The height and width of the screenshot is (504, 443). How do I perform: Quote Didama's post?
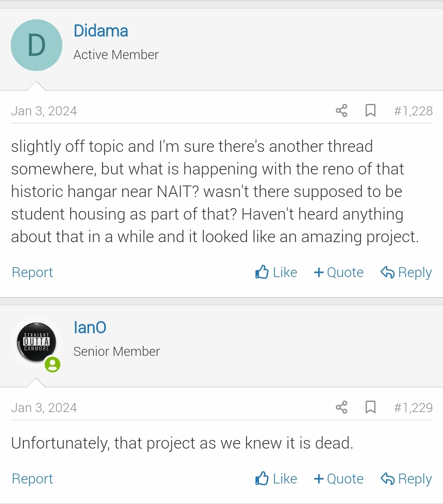pos(339,273)
